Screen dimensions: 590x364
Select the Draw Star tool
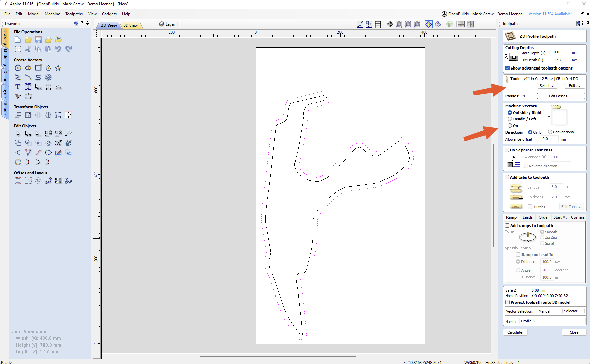click(58, 68)
